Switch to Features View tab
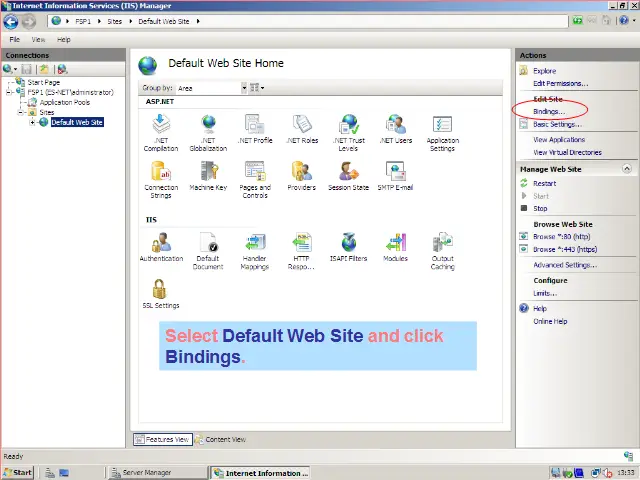This screenshot has height=480, width=640. [x=162, y=440]
